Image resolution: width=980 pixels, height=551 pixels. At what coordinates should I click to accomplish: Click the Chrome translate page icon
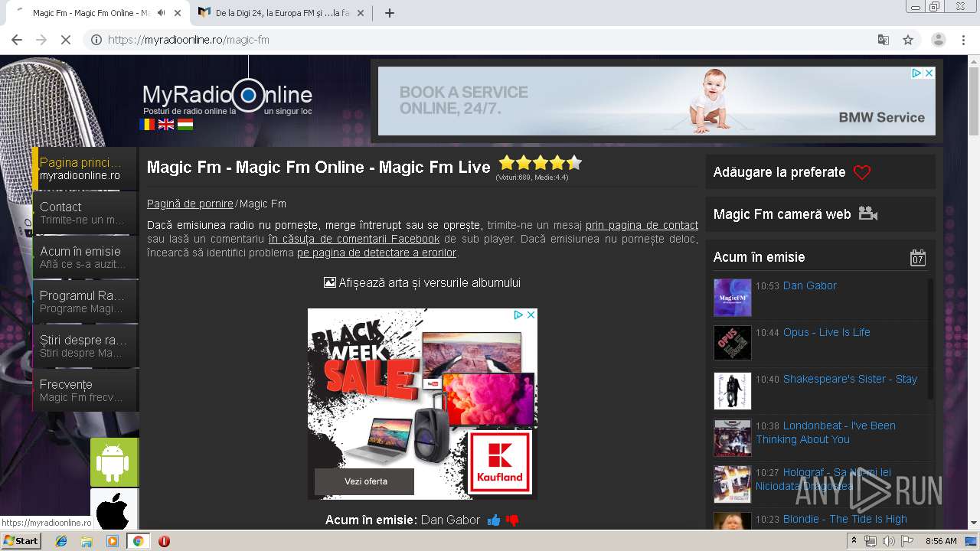click(x=883, y=40)
